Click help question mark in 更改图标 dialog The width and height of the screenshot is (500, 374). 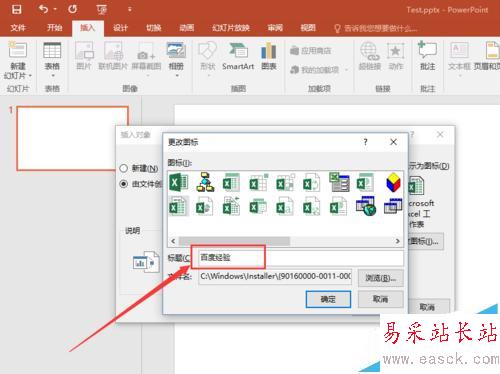click(x=366, y=142)
